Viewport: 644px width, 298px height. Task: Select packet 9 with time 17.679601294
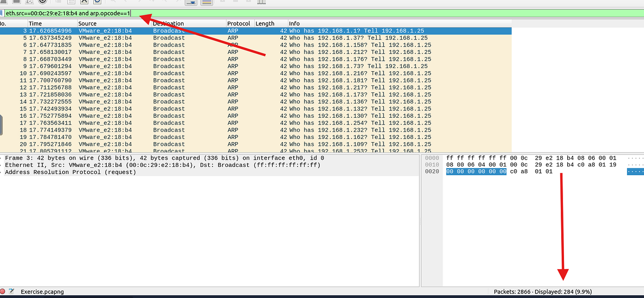click(x=255, y=66)
